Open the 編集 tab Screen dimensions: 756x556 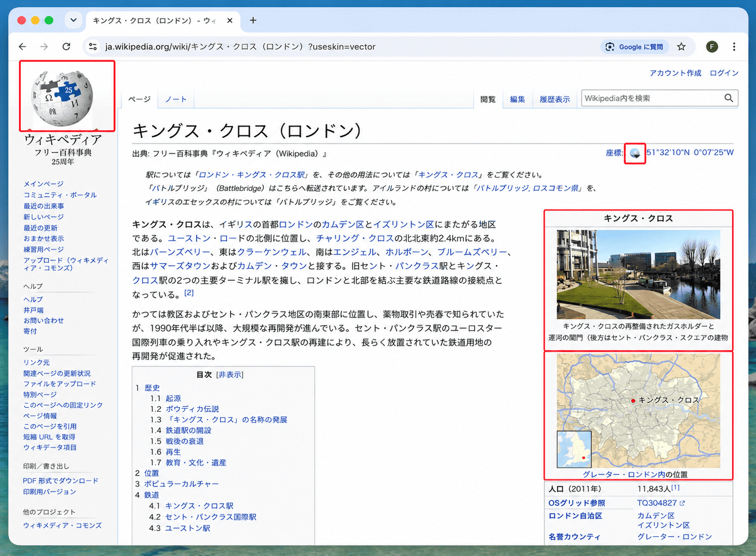pos(517,99)
